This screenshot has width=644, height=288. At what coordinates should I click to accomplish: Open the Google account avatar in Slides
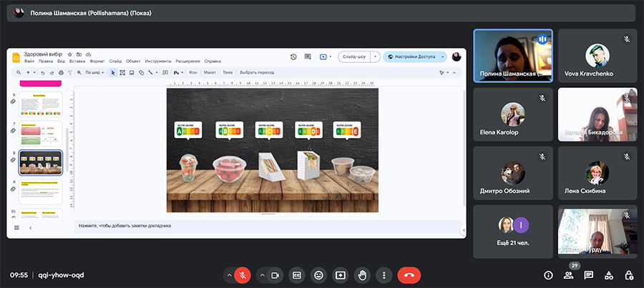click(457, 57)
